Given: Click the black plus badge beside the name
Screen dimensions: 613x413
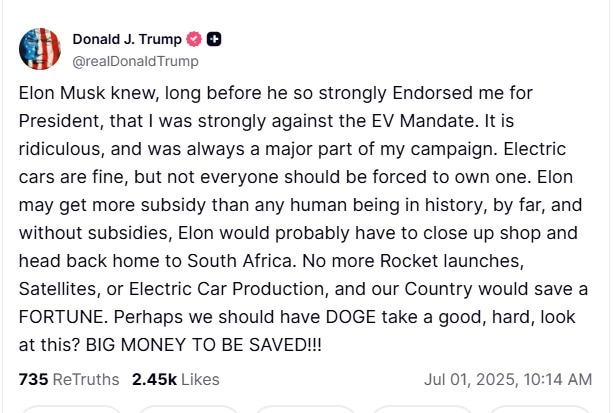Looking at the screenshot, I should pos(214,40).
